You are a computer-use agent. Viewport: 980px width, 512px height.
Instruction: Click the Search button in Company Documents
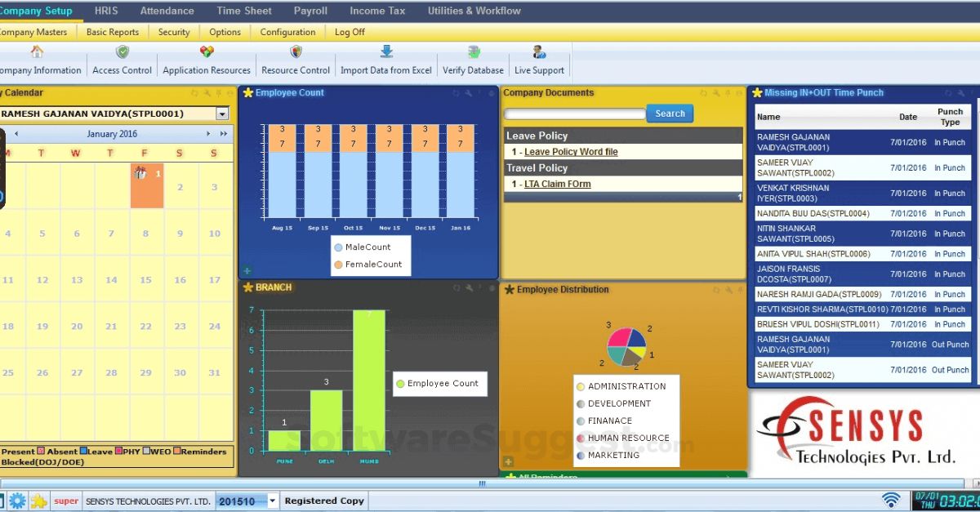pos(670,114)
